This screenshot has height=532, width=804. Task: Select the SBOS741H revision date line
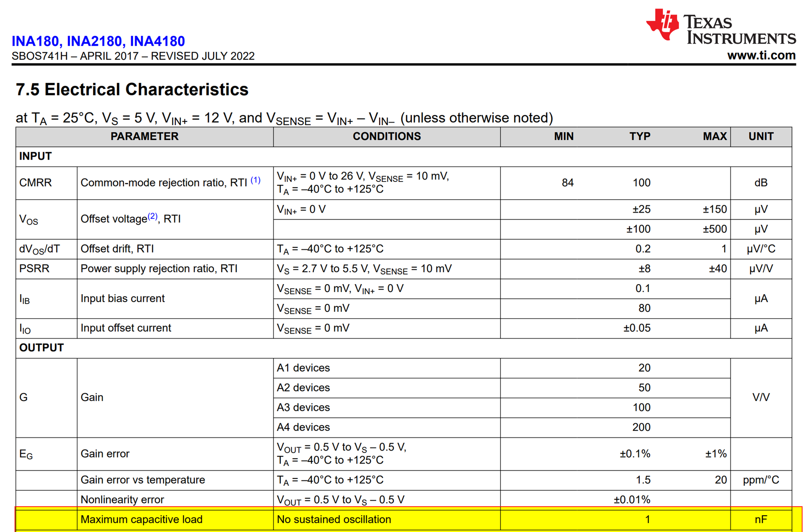tap(133, 56)
